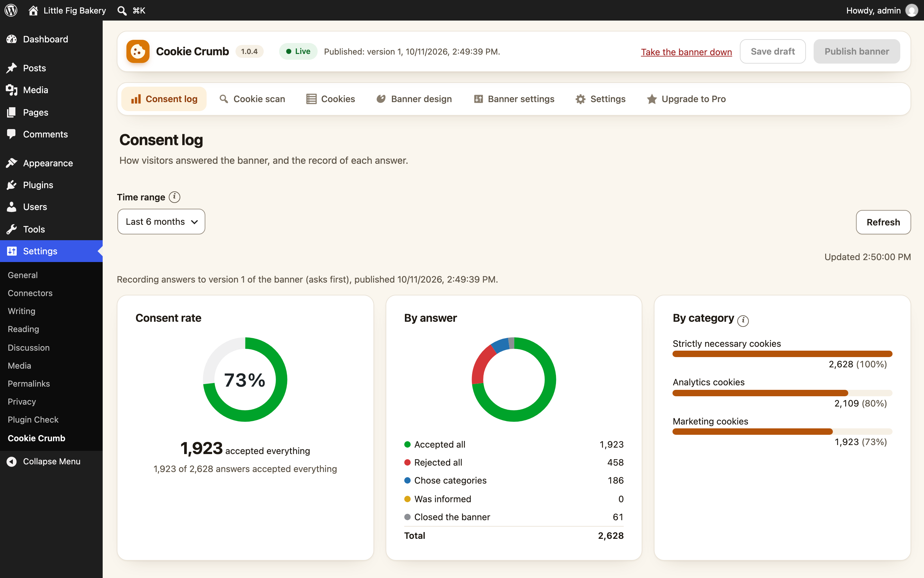924x578 pixels.
Task: Click the Appearance paintbrush icon
Action: [12, 163]
